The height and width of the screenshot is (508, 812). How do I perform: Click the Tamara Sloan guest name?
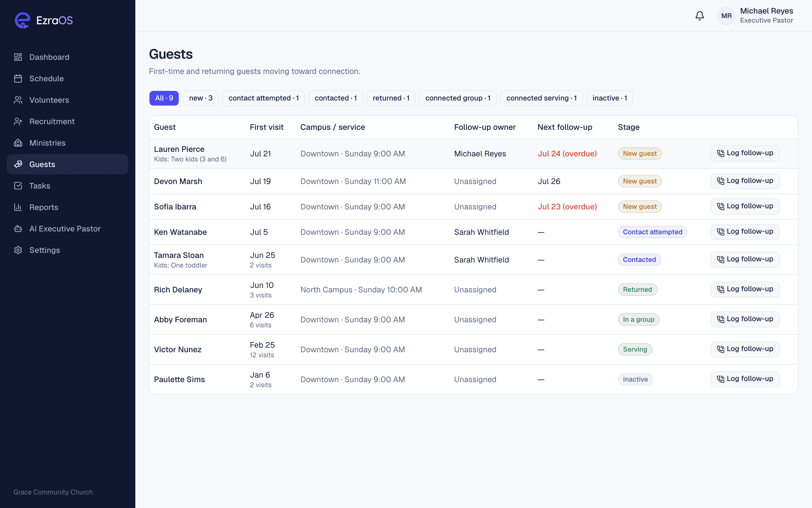(x=178, y=255)
